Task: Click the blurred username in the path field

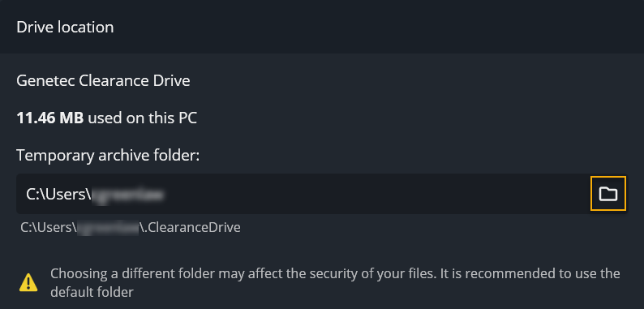Action: coord(127,195)
